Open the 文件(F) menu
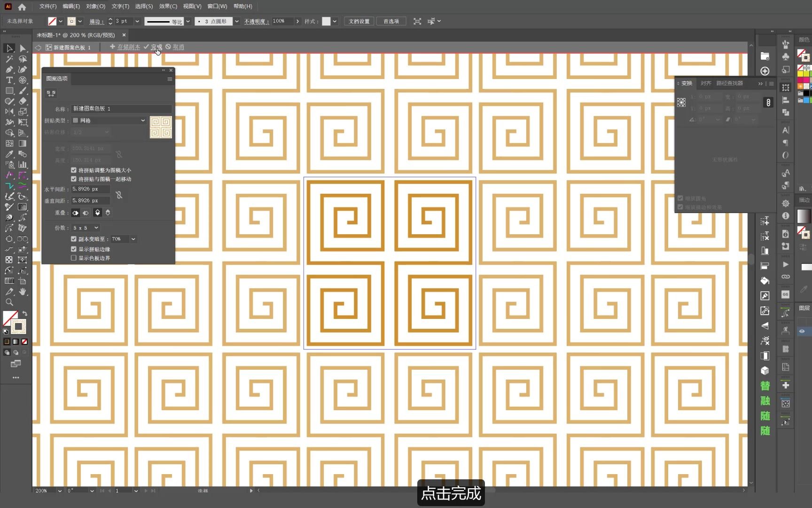The image size is (812, 508). (x=48, y=7)
